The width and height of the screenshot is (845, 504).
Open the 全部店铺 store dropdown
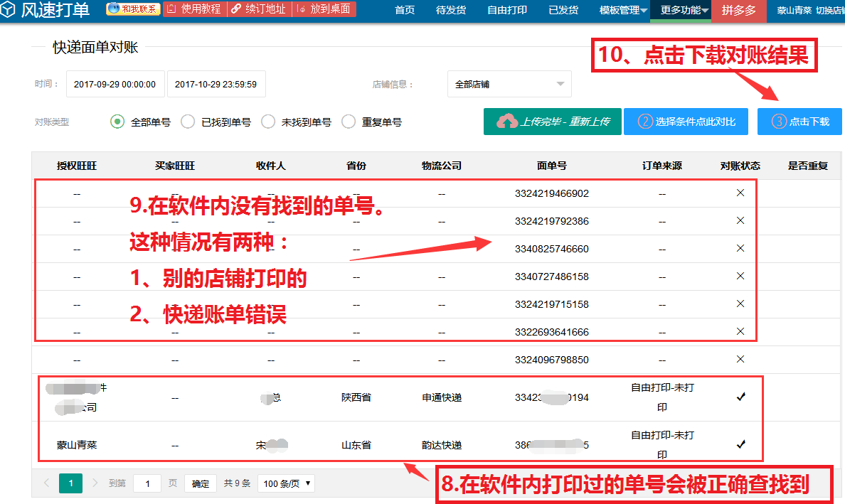(x=509, y=84)
